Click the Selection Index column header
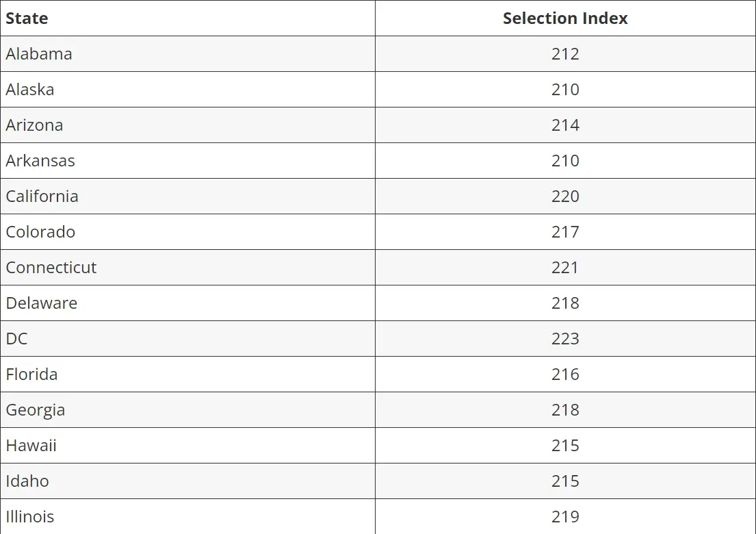 (x=565, y=18)
